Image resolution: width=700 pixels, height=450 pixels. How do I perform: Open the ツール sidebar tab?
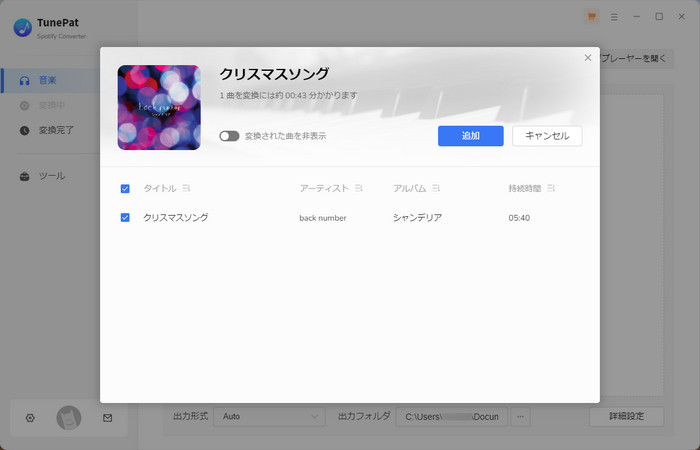pyautogui.click(x=49, y=176)
